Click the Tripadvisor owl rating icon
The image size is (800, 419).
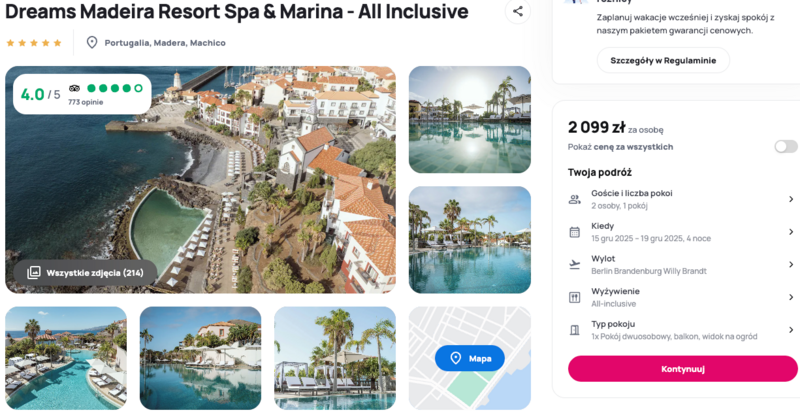pos(74,88)
